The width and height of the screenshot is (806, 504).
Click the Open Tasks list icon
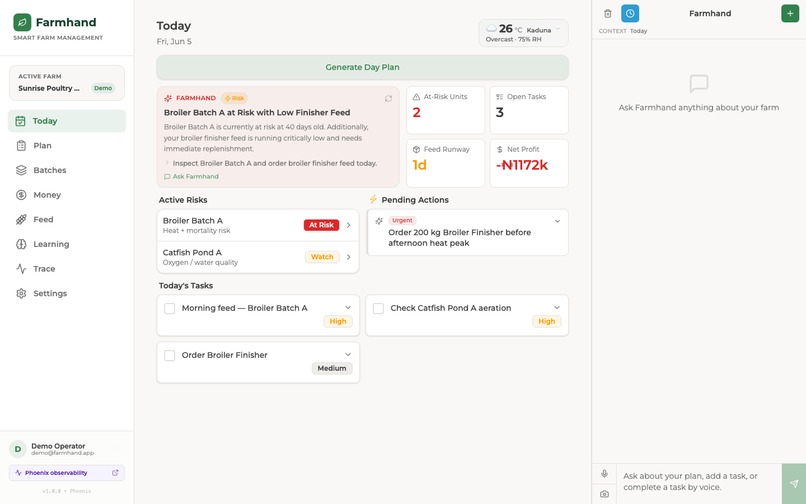(x=500, y=97)
